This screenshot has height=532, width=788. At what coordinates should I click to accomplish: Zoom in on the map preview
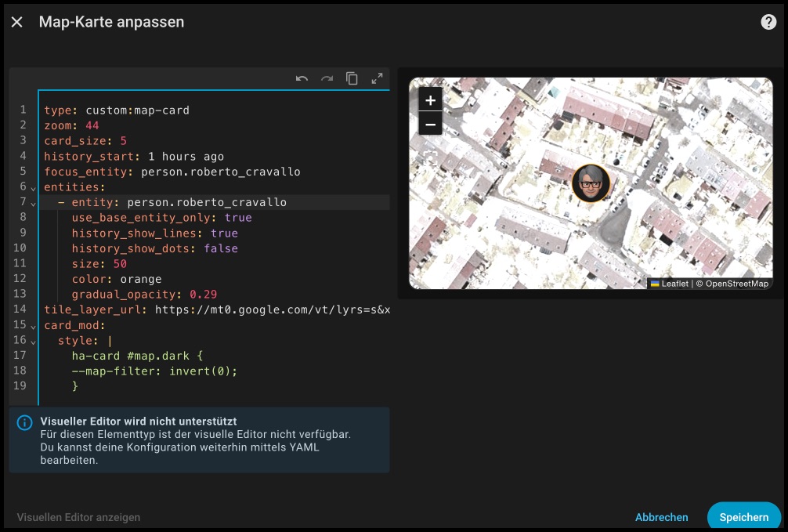tap(430, 100)
